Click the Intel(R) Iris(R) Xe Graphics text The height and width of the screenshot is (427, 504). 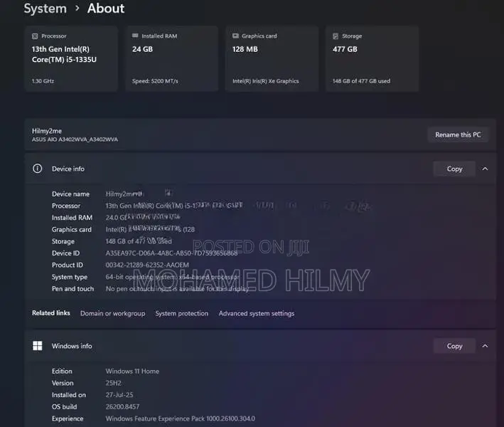tap(265, 81)
